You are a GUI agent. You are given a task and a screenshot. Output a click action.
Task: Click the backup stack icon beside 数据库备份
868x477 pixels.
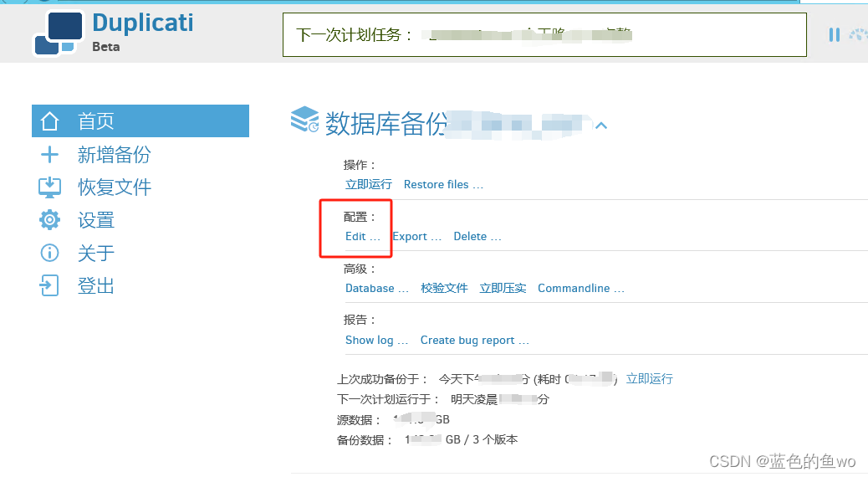304,121
